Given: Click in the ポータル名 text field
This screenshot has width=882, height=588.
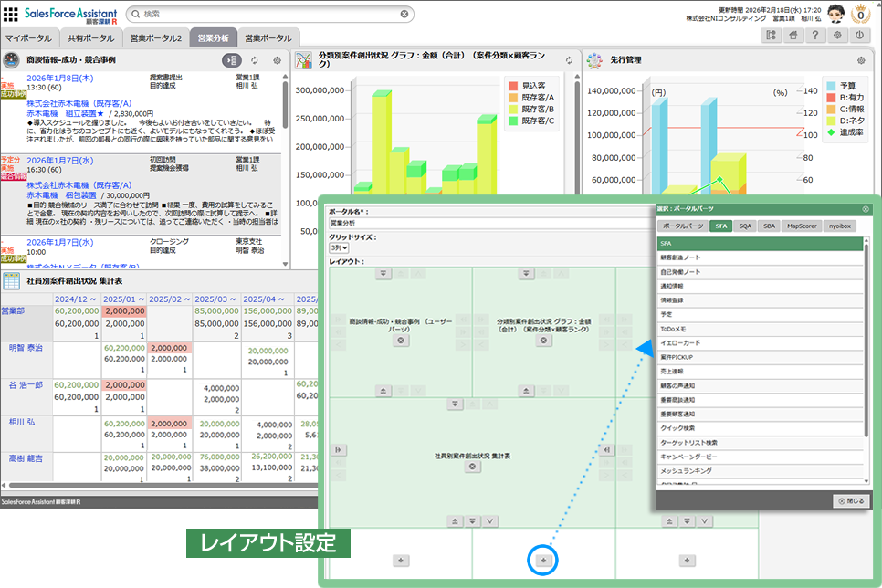Looking at the screenshot, I should (488, 222).
